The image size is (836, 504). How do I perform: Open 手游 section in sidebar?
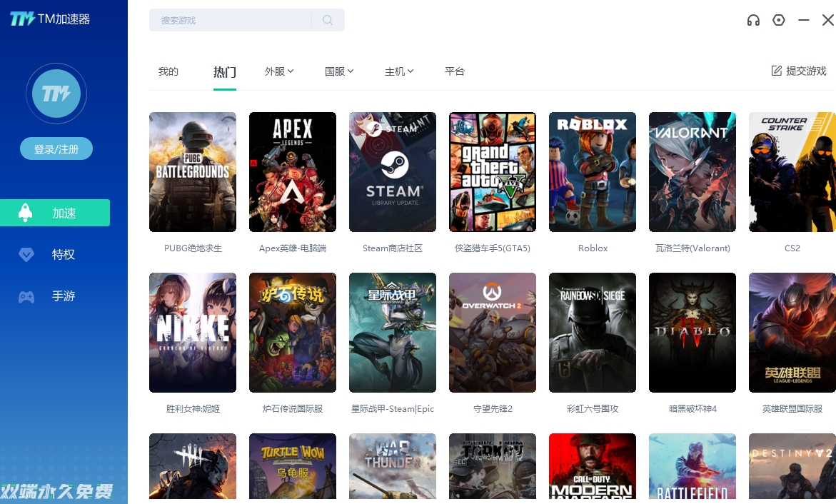tap(63, 296)
